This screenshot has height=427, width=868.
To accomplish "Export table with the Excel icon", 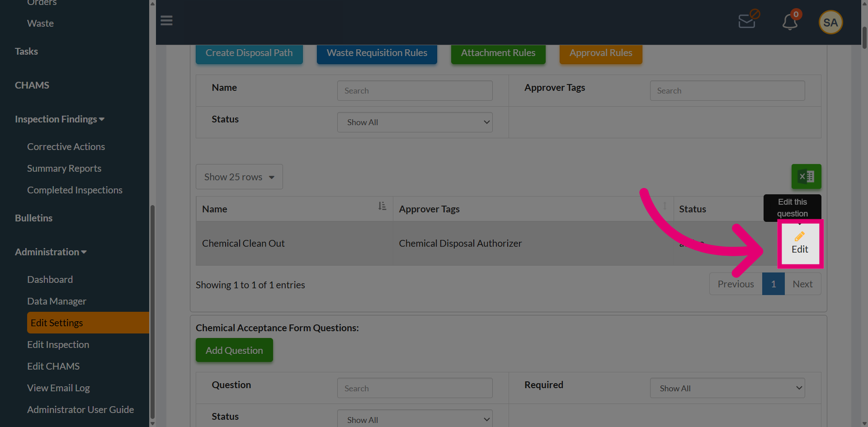I will point(806,176).
